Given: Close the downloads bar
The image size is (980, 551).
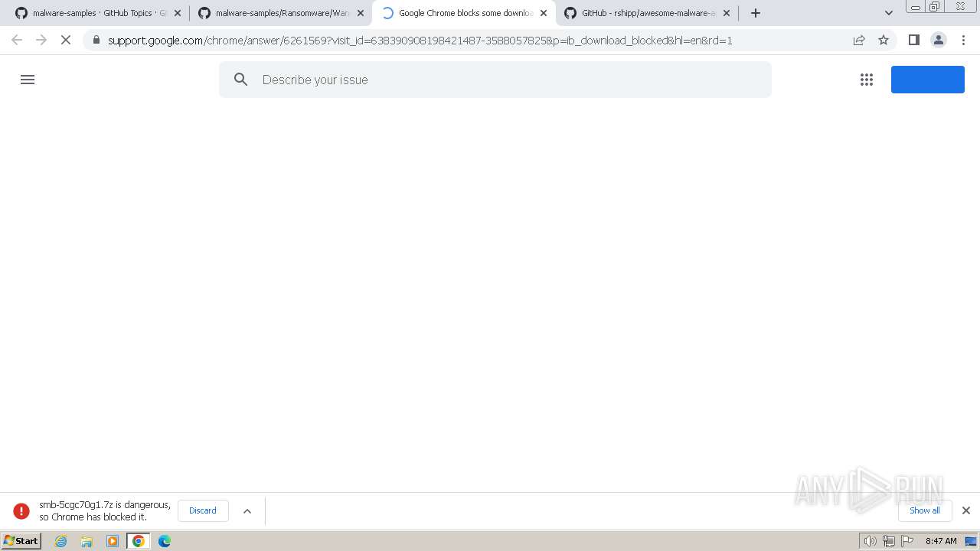Looking at the screenshot, I should tap(966, 510).
